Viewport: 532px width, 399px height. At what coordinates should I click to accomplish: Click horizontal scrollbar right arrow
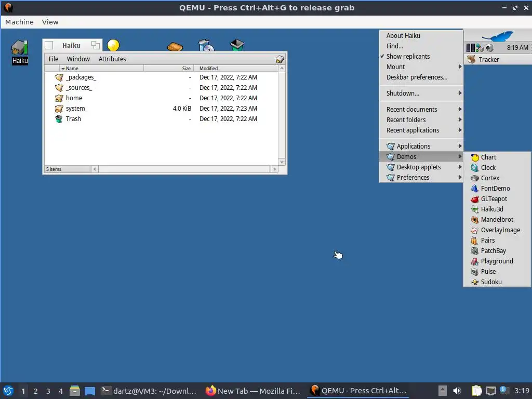[x=274, y=169]
